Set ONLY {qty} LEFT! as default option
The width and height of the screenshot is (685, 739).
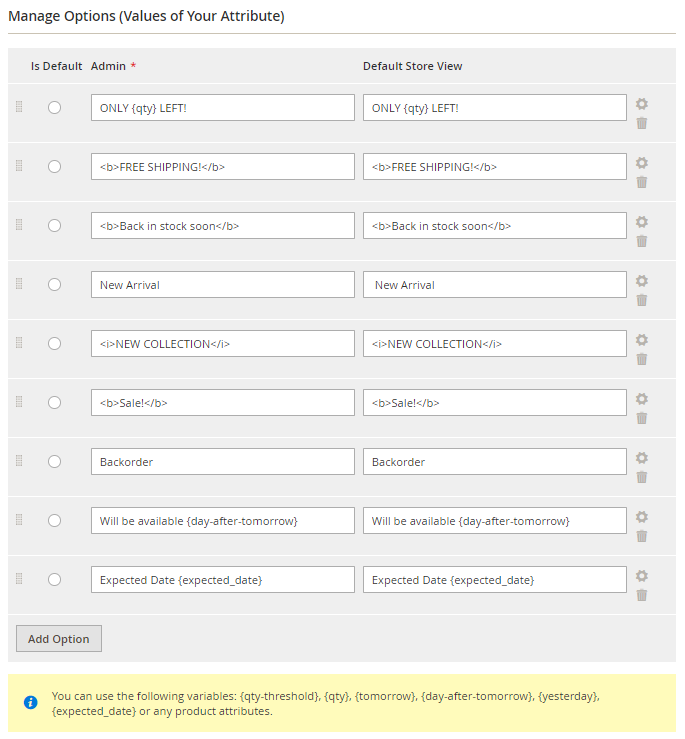pyautogui.click(x=54, y=107)
